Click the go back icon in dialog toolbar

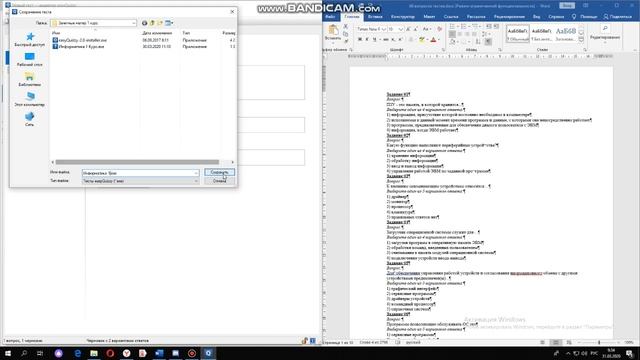144,23
